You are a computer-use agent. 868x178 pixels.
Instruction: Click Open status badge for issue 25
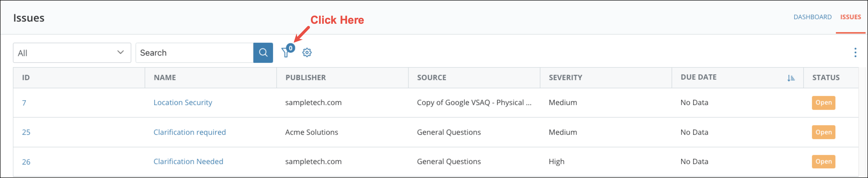(823, 132)
